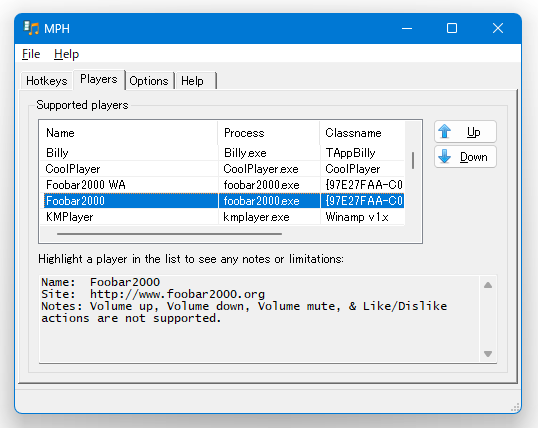Select the Billy player row
This screenshot has width=538, height=428.
point(222,153)
